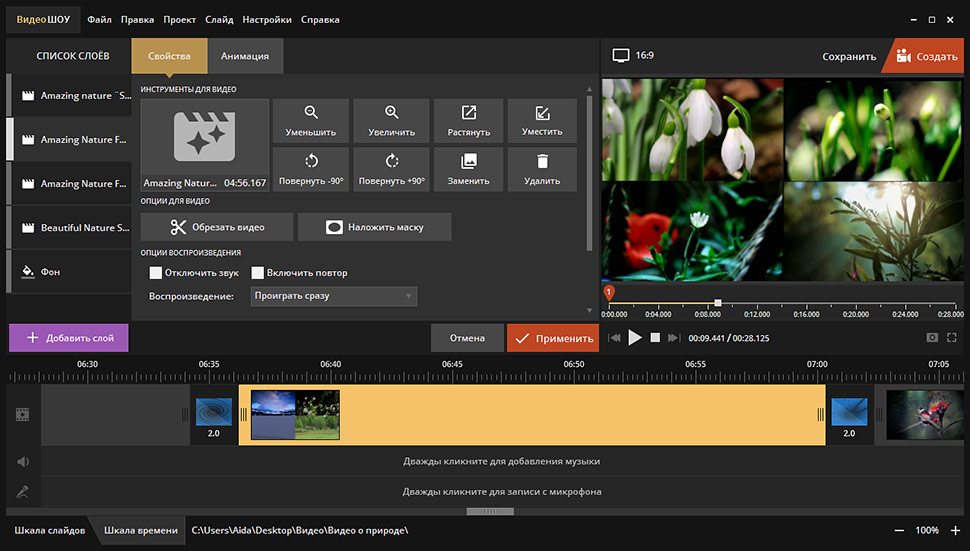This screenshot has width=970, height=551.
Task: Click the right trim handle of the yellow clip
Action: (820, 414)
